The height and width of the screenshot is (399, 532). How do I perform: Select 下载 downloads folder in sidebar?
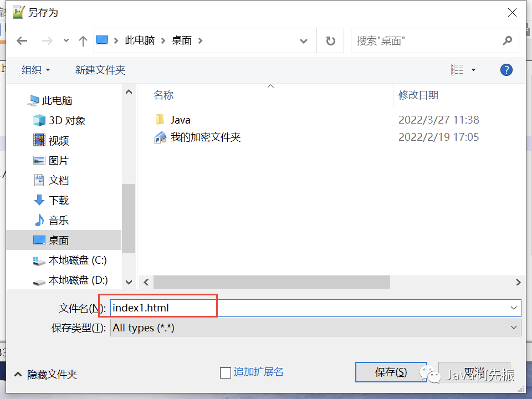52,200
